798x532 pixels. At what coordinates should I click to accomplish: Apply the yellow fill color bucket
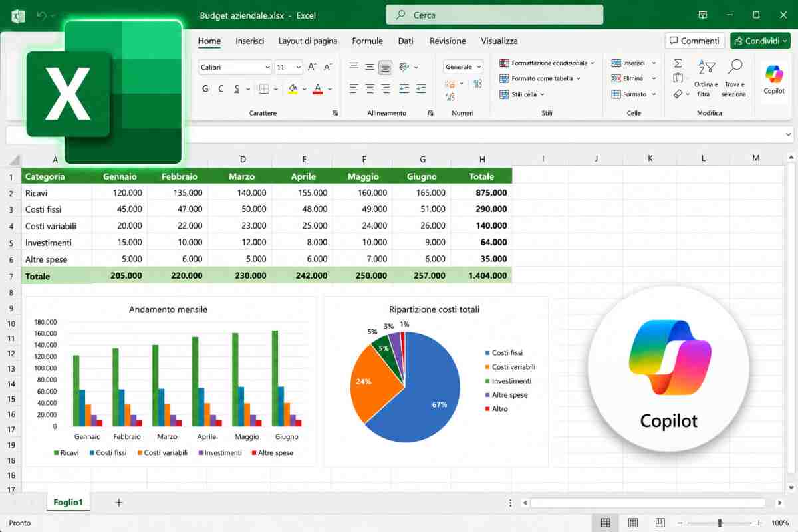click(293, 88)
